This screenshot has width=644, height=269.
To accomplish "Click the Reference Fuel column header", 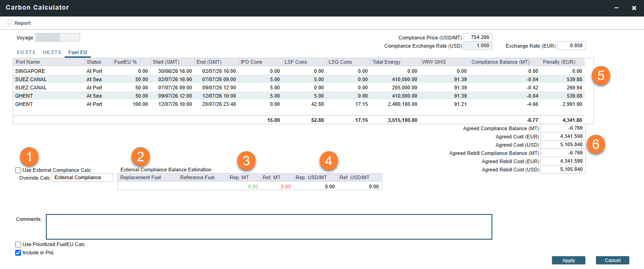I will coord(203,177).
